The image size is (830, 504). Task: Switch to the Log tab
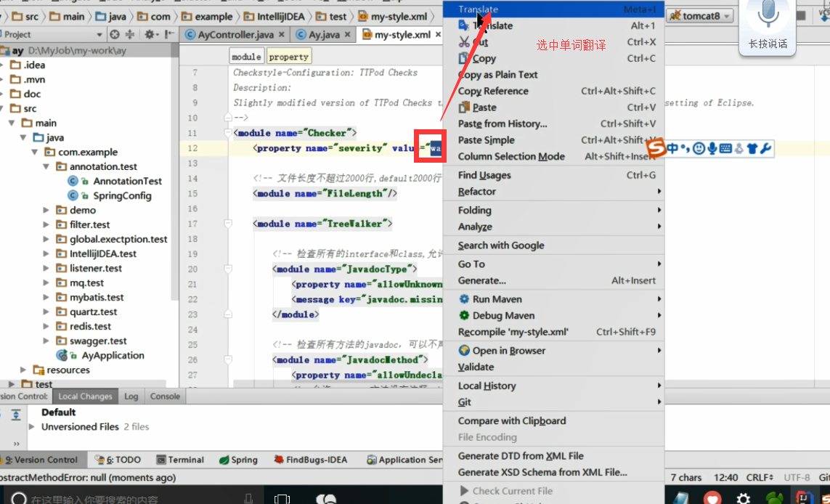click(131, 396)
